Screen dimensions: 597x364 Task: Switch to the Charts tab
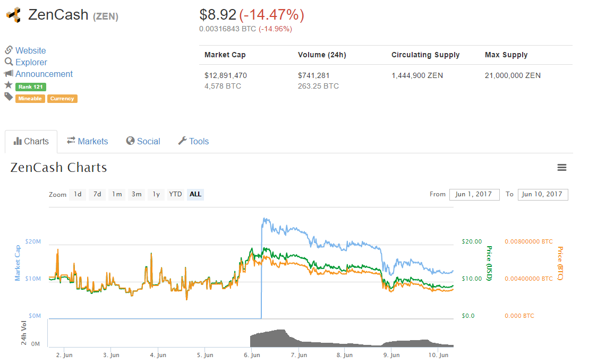(31, 142)
